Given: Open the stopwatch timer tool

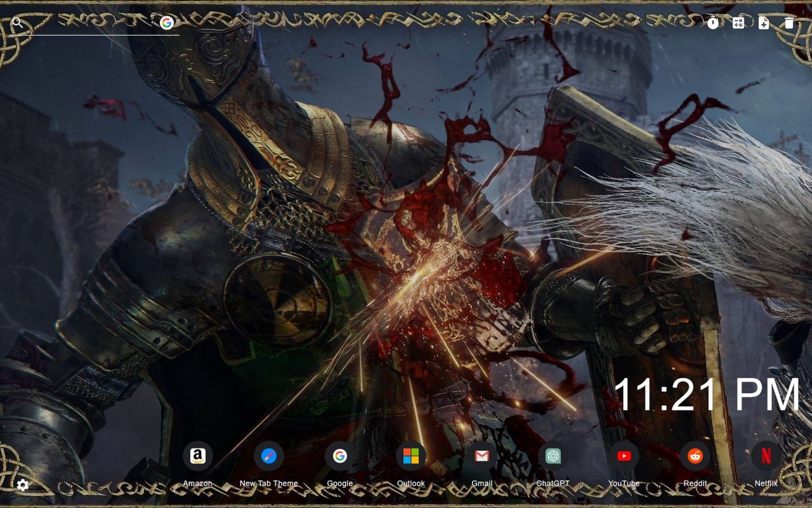Looking at the screenshot, I should coord(713,23).
